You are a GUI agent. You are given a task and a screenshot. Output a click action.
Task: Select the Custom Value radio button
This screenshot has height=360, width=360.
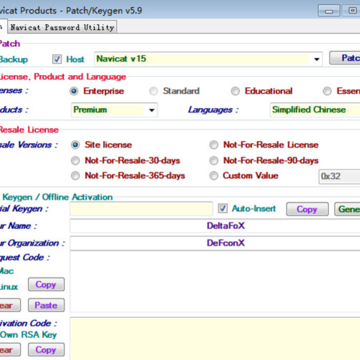[213, 176]
